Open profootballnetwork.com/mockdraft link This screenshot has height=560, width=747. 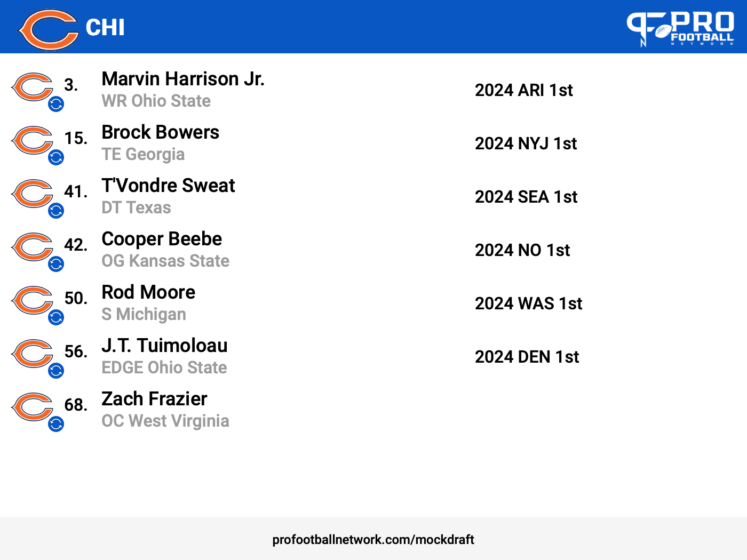373,540
